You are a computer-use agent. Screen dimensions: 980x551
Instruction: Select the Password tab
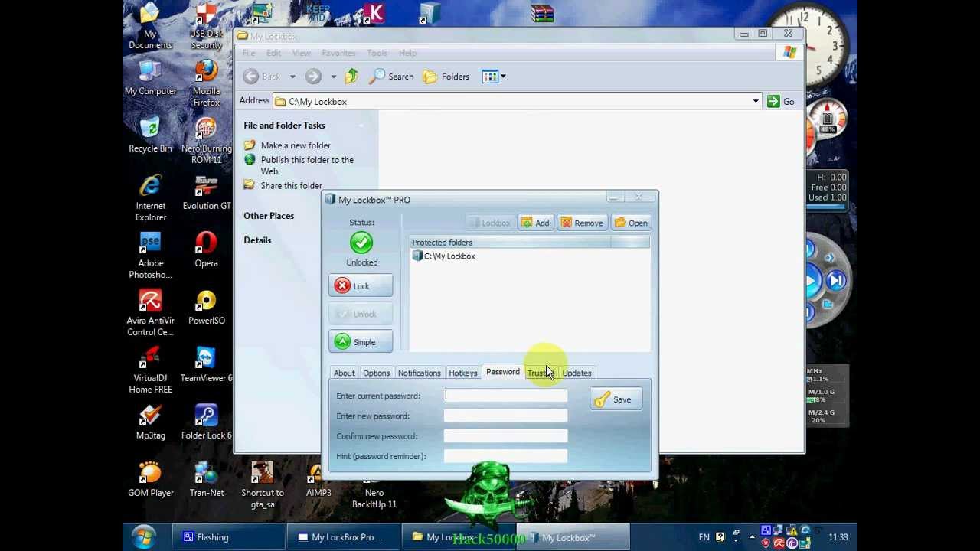(x=502, y=372)
